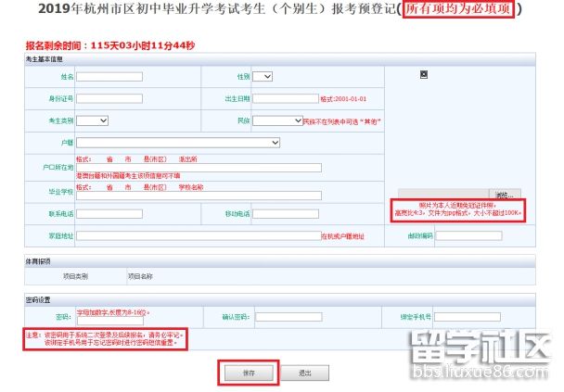The height and width of the screenshot is (392, 564).
Task: Click the photo placeholder icon
Action: (424, 75)
